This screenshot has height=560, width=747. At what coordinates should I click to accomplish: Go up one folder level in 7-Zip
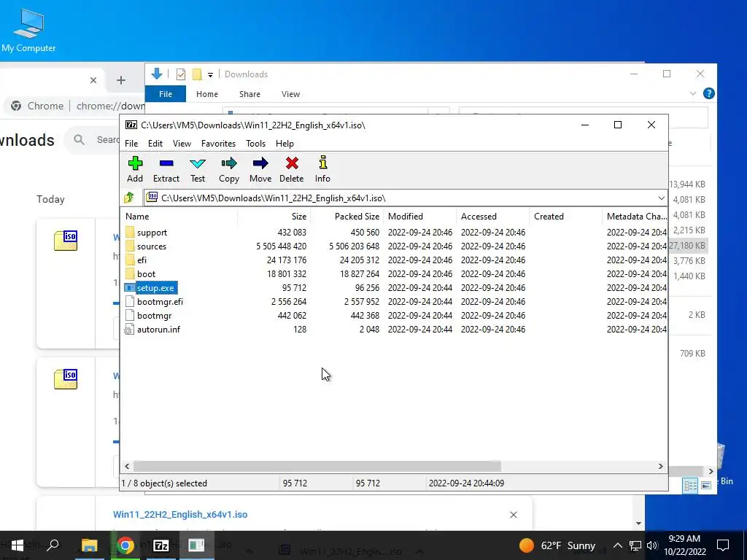coord(128,197)
